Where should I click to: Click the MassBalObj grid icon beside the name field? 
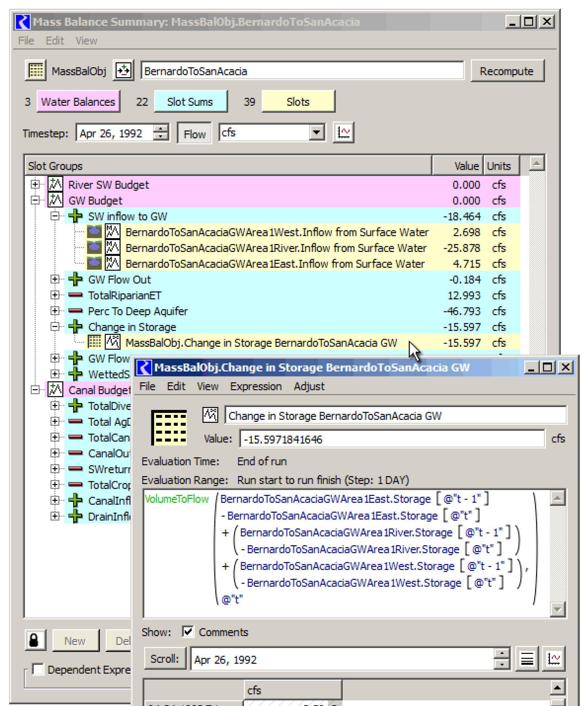click(x=35, y=70)
